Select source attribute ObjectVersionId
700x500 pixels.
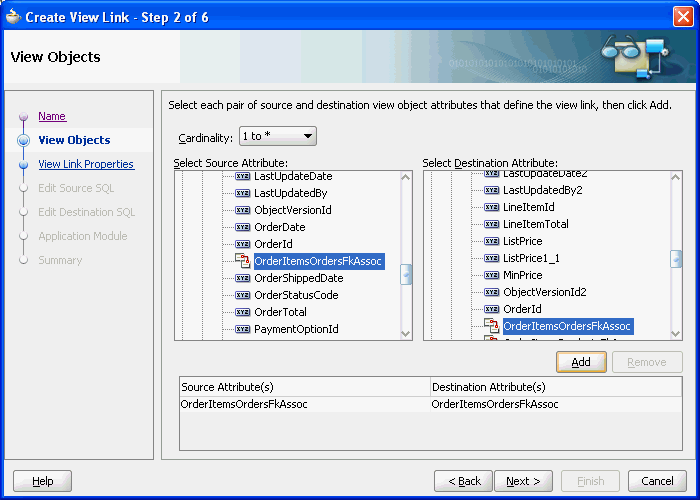click(293, 210)
